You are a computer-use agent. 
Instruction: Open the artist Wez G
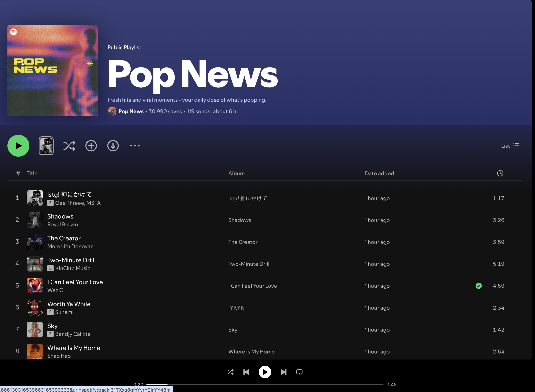(55, 290)
